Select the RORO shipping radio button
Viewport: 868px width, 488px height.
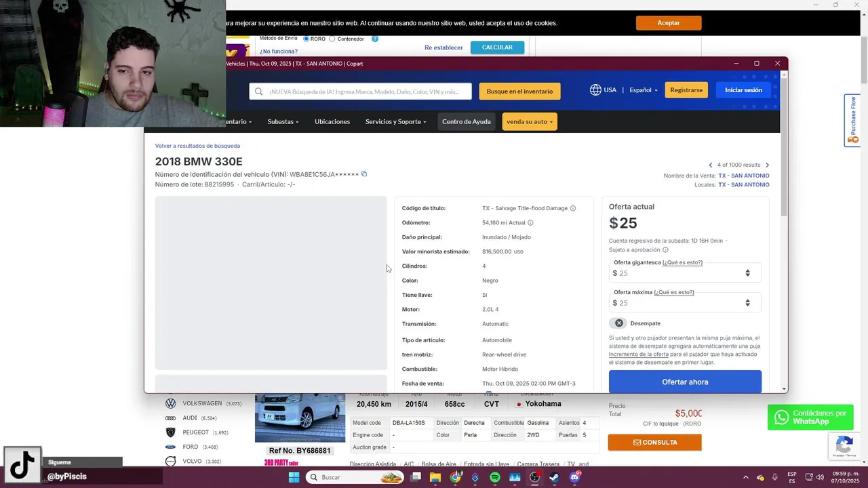[x=307, y=39]
